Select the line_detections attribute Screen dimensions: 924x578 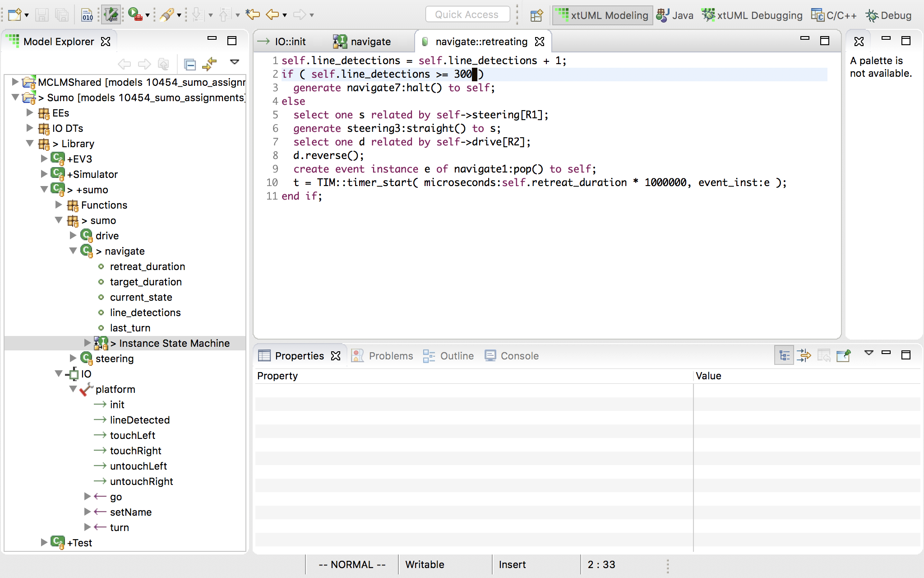point(145,312)
